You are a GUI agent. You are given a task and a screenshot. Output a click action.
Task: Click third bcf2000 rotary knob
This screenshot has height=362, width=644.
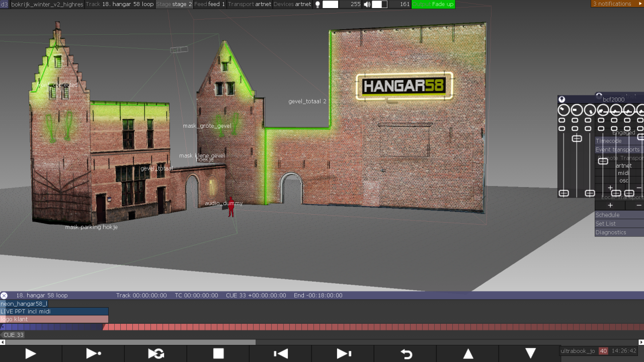pos(590,110)
